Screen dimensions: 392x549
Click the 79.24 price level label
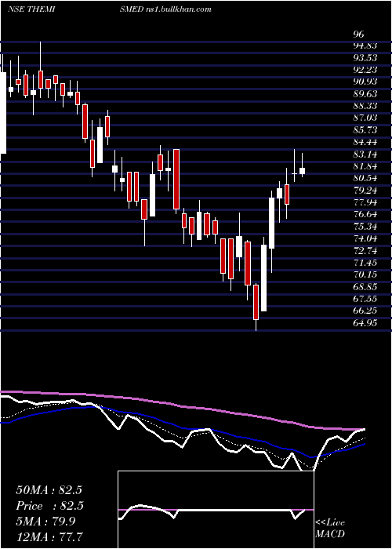[x=365, y=190]
